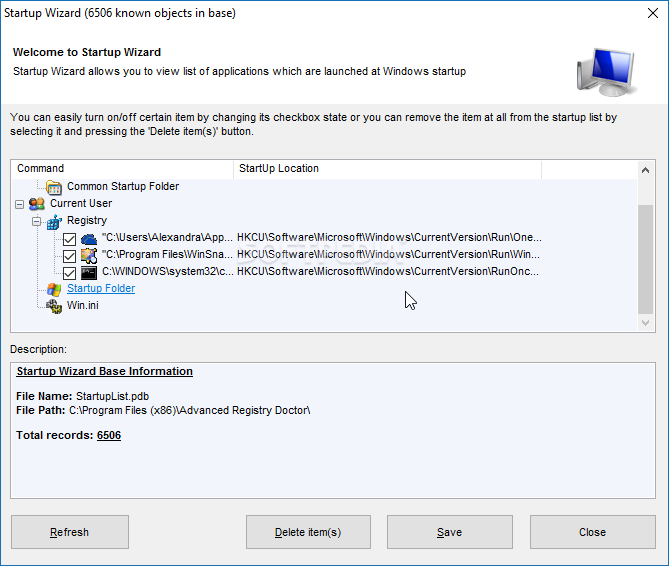This screenshot has height=566, width=669.
Task: Uncheck the C:\Users\Alexandra\App... startup entry
Action: tap(69, 239)
